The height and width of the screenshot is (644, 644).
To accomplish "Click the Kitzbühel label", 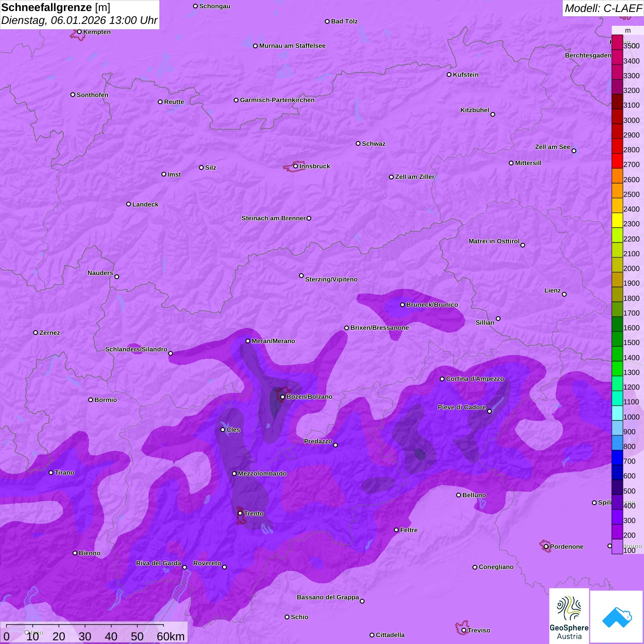I will pyautogui.click(x=475, y=110).
